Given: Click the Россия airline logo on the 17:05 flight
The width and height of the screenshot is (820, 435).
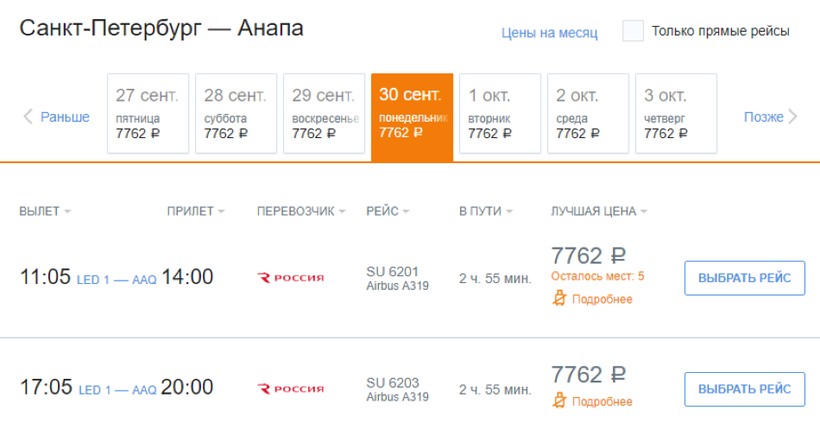Looking at the screenshot, I should click(x=291, y=388).
